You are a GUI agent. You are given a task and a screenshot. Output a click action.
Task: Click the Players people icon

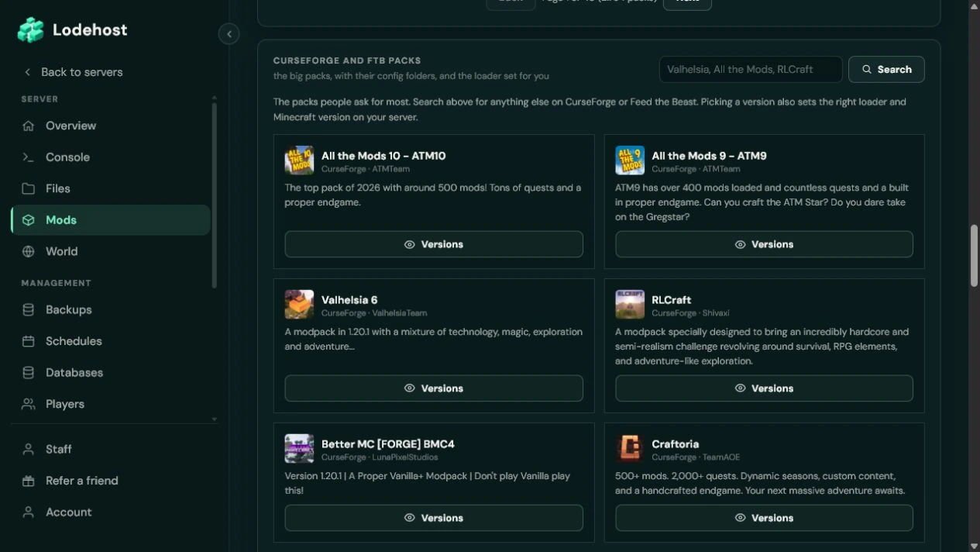coord(29,404)
